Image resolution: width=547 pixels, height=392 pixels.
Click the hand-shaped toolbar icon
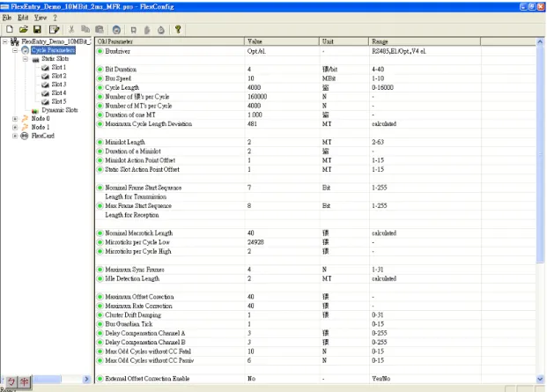click(147, 30)
